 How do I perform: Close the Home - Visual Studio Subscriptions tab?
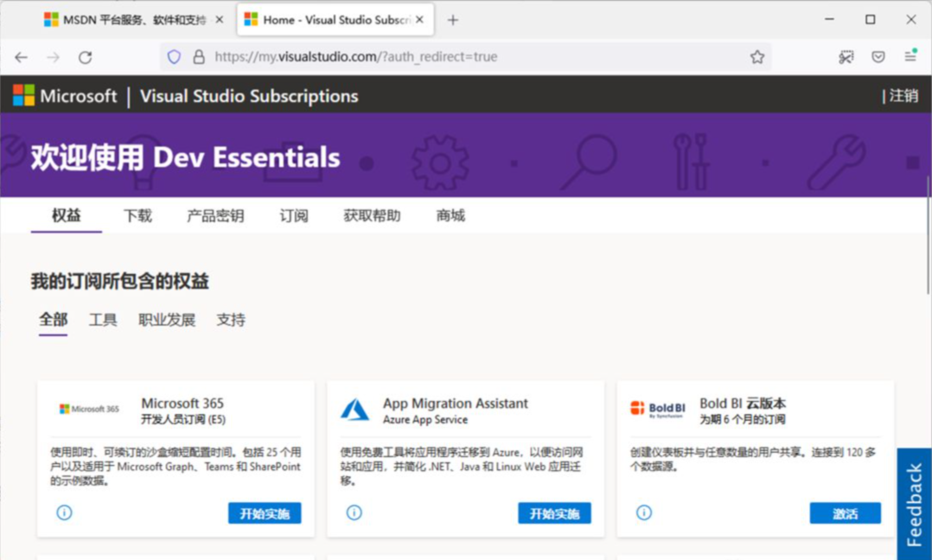pos(419,20)
